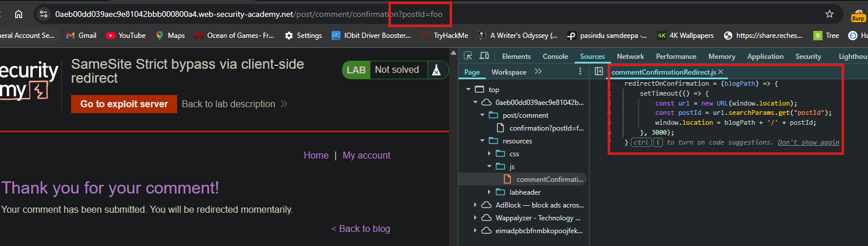Select the commentConfirmationRedirect.js editor tab

(x=664, y=72)
